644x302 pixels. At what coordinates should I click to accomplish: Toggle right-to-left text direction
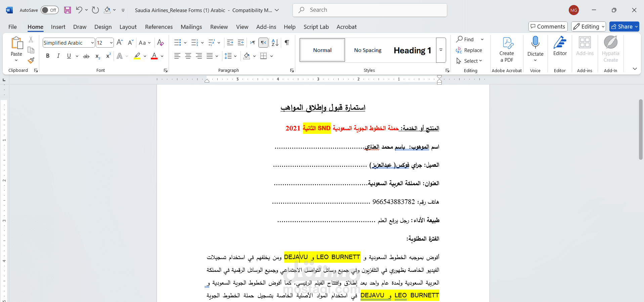(264, 43)
